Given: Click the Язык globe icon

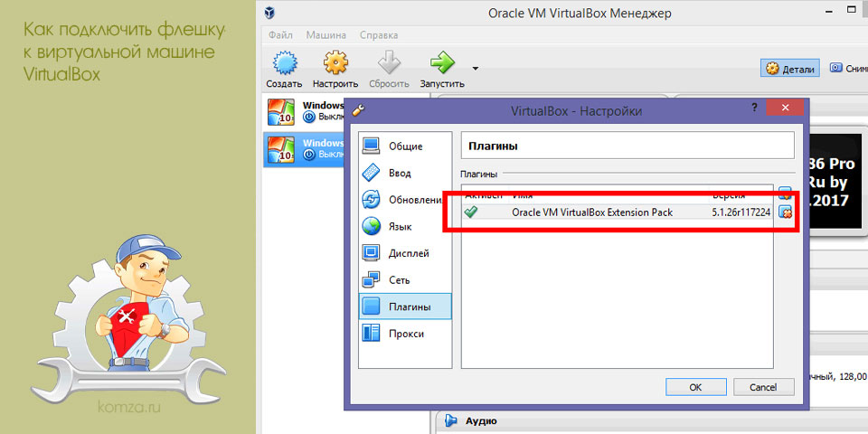Looking at the screenshot, I should tap(371, 226).
